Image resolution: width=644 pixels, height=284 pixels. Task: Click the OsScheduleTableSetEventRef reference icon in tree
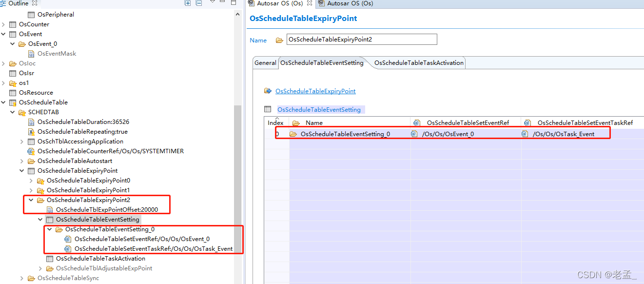68,239
